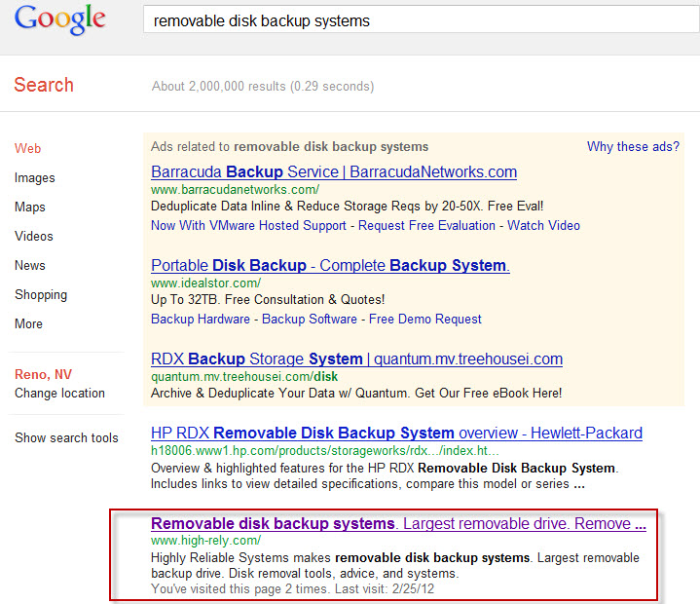Click Backup Software sitelink

310,319
